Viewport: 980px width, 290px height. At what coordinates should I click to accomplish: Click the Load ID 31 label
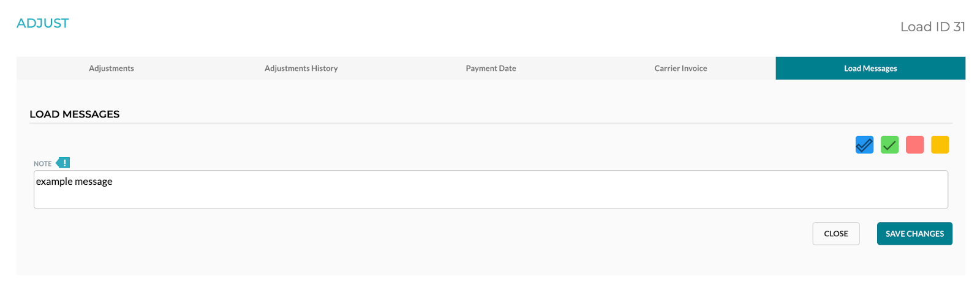tap(932, 27)
